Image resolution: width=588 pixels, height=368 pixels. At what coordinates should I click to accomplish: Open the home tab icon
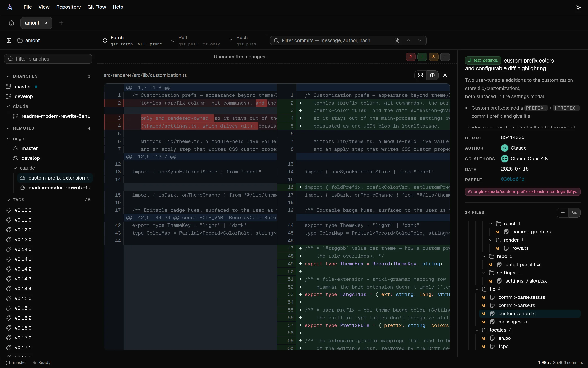point(11,23)
